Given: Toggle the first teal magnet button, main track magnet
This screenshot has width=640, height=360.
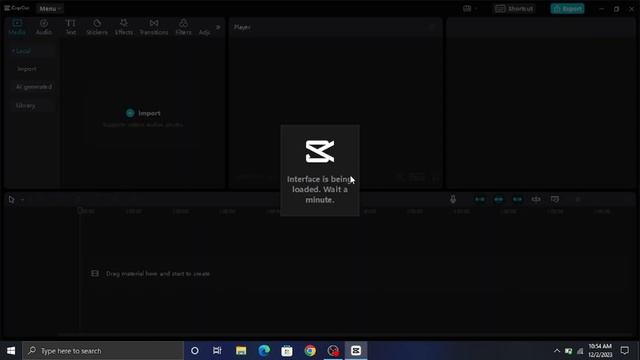Looking at the screenshot, I should coord(480,199).
